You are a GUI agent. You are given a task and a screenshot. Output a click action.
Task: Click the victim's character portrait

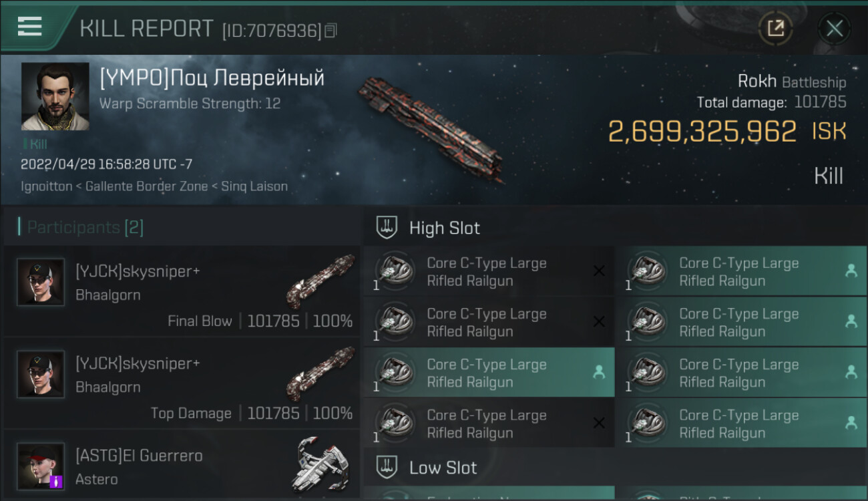55,96
